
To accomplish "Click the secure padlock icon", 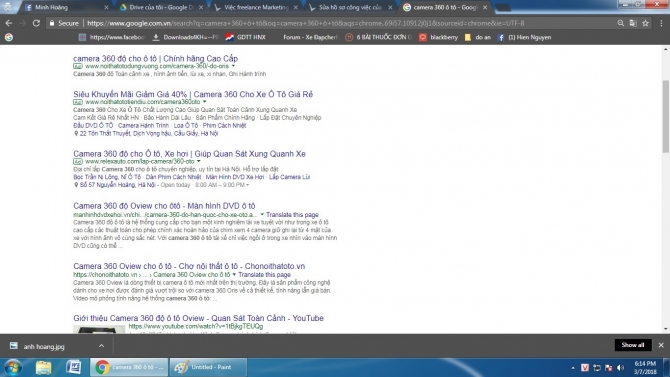I will click(52, 24).
